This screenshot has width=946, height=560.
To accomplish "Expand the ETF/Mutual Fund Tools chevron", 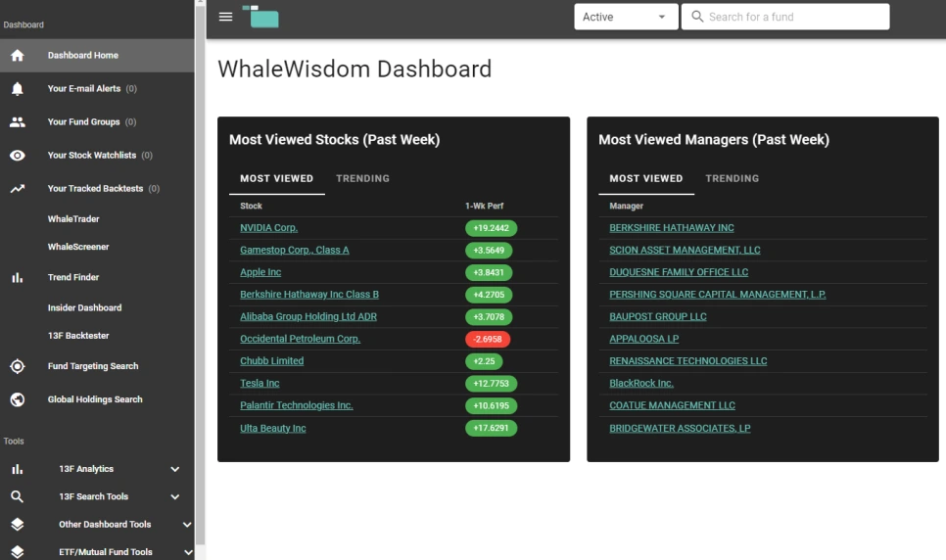I will 188,552.
